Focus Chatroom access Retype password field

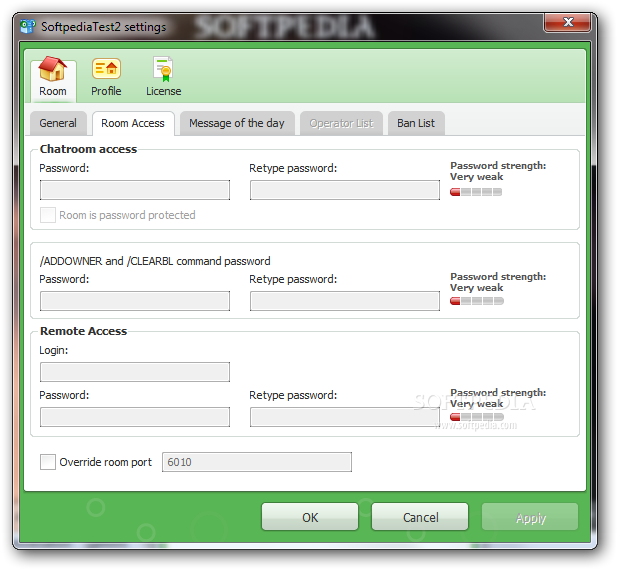345,190
